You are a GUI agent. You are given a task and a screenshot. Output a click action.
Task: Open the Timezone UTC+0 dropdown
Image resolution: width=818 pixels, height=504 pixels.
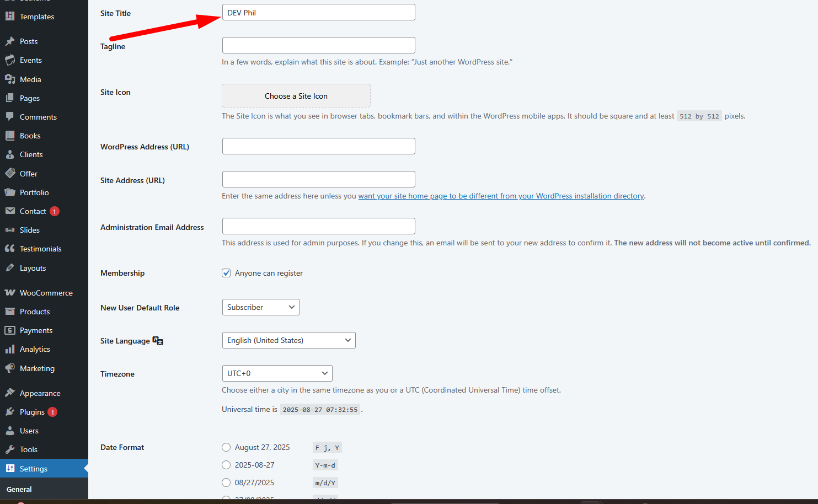[x=277, y=373]
